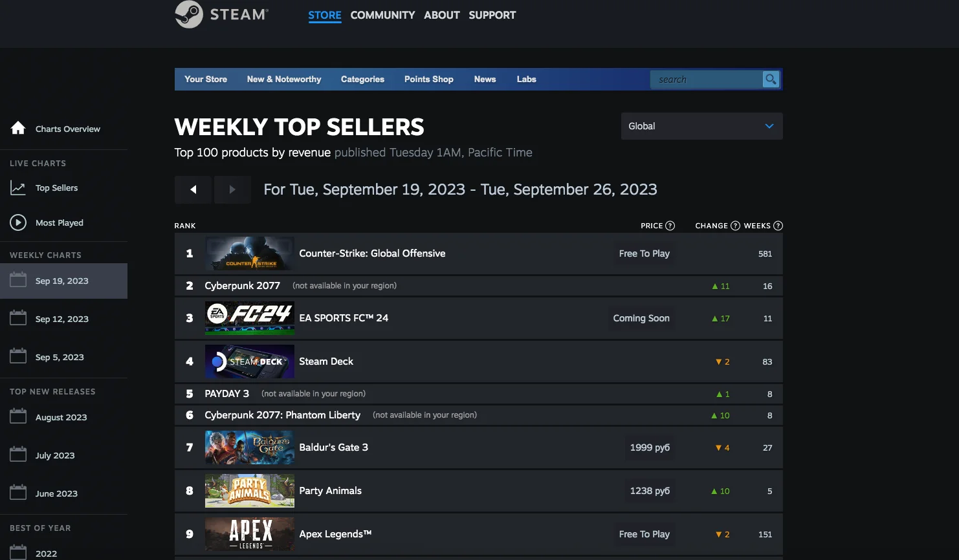Open the Points Shop link
Screen dimensions: 959x560
(x=428, y=80)
